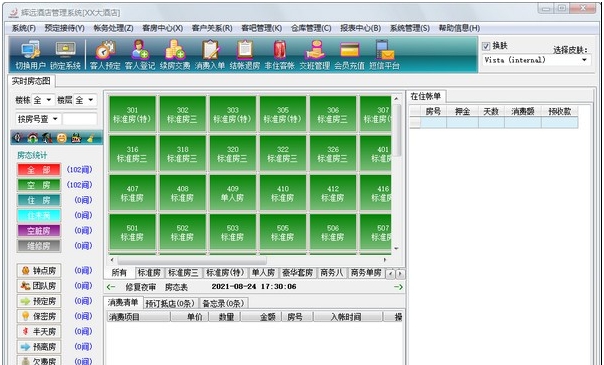Select the 在住帐单 tab

click(x=426, y=96)
